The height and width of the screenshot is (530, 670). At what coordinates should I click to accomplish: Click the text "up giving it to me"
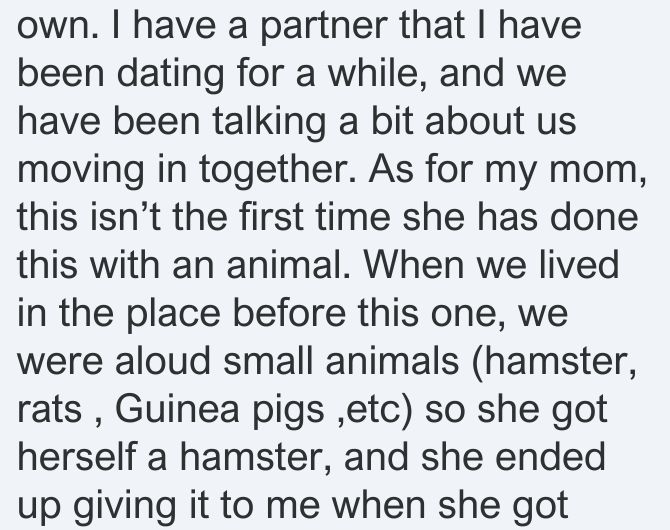pos(168,506)
